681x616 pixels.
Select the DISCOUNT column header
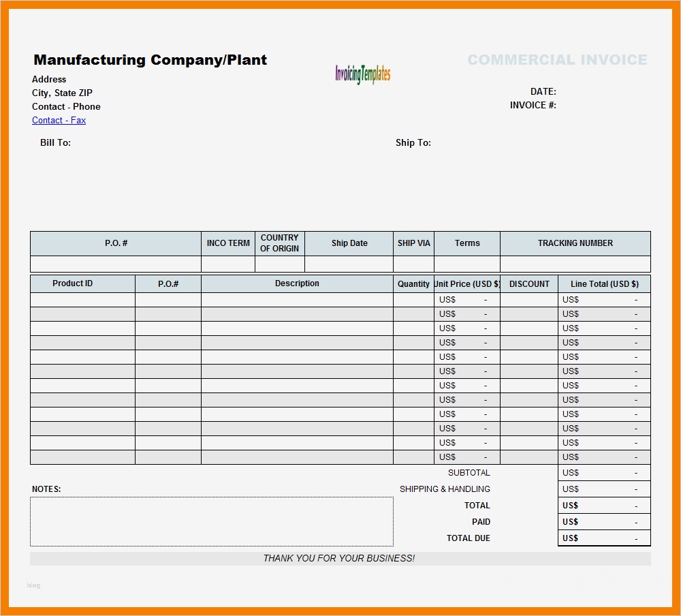click(529, 283)
